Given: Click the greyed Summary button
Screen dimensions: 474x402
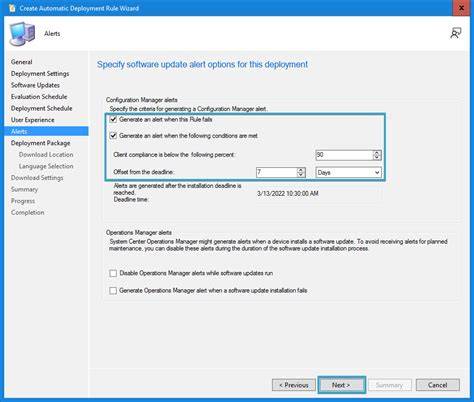Looking at the screenshot, I should pos(390,385).
